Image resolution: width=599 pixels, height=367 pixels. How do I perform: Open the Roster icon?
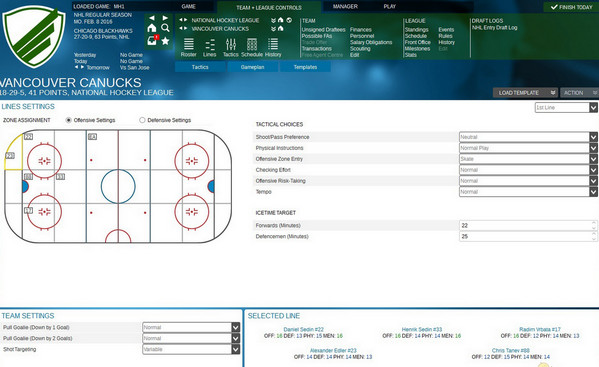pyautogui.click(x=189, y=47)
